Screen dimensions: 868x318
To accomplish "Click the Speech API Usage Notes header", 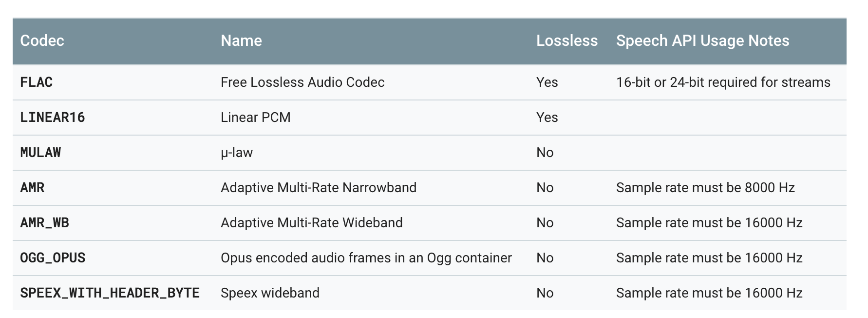I will [x=702, y=40].
